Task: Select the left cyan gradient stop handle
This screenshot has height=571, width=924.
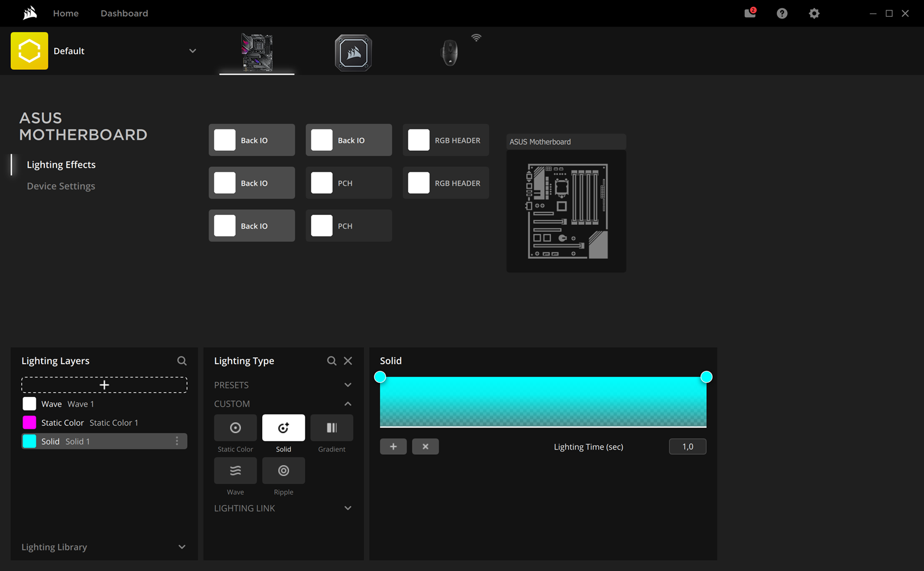Action: pos(380,377)
